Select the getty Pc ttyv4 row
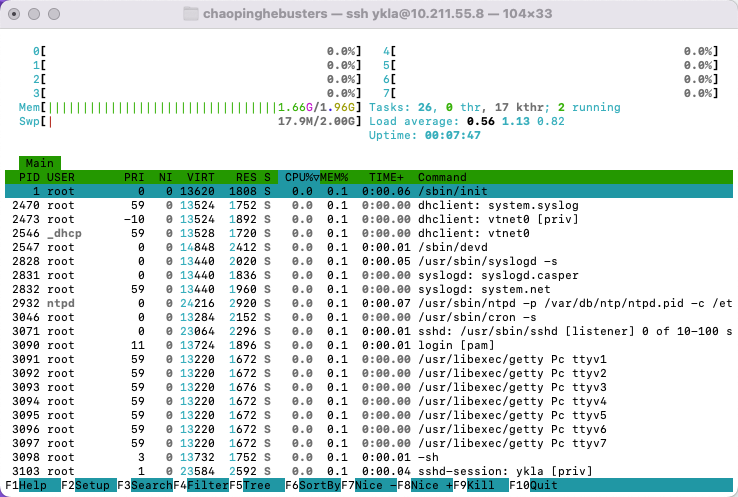738x497 pixels. (369, 401)
